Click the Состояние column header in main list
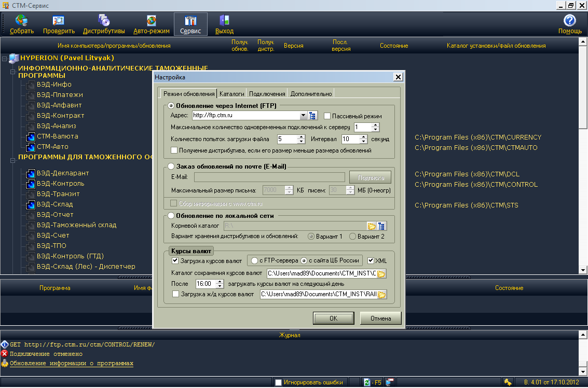588x388 pixels. point(394,46)
